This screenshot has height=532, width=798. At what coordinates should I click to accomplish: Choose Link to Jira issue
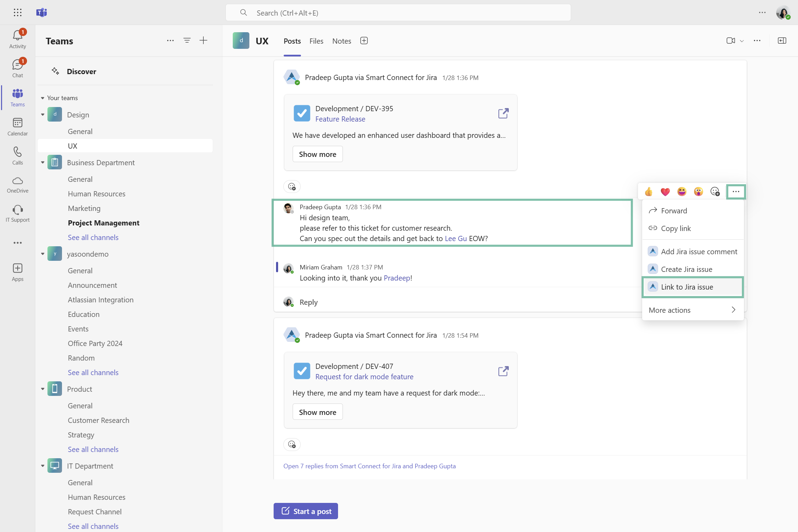coord(693,287)
